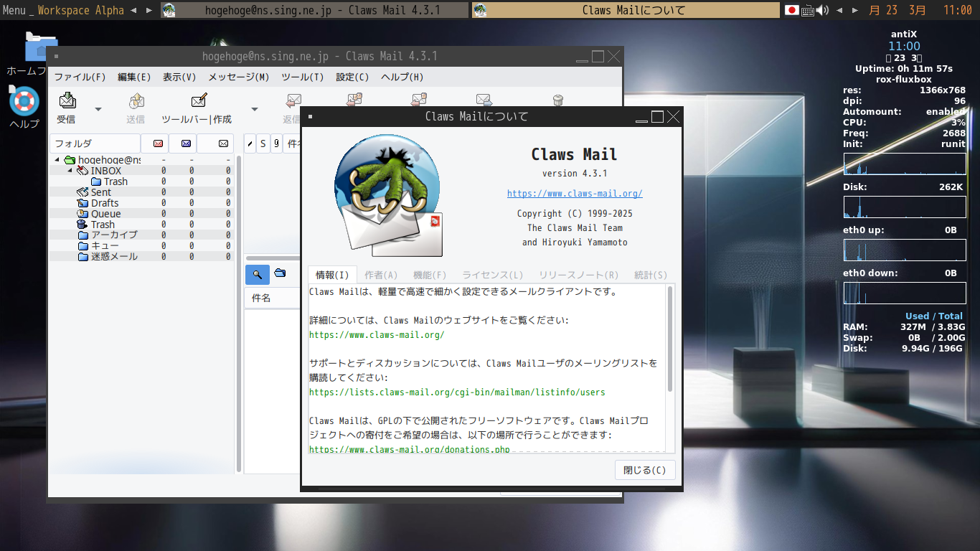The image size is (980, 551).
Task: Click the Trash can toolbar icon
Action: 558,101
